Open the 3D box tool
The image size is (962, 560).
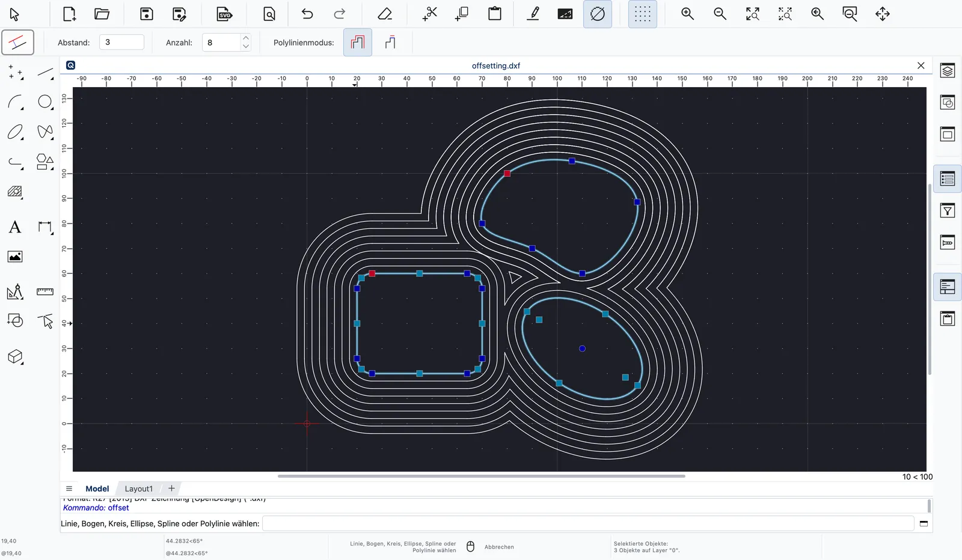(x=15, y=357)
